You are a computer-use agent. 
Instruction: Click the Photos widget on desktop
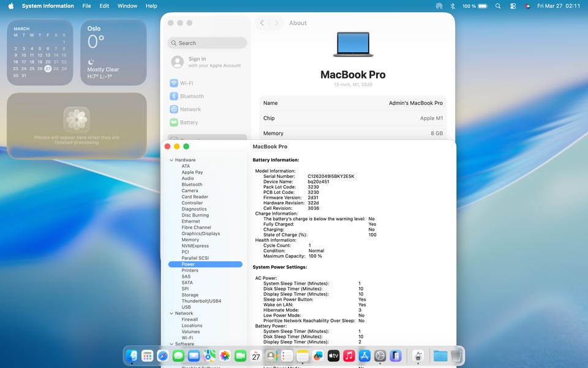tap(77, 126)
